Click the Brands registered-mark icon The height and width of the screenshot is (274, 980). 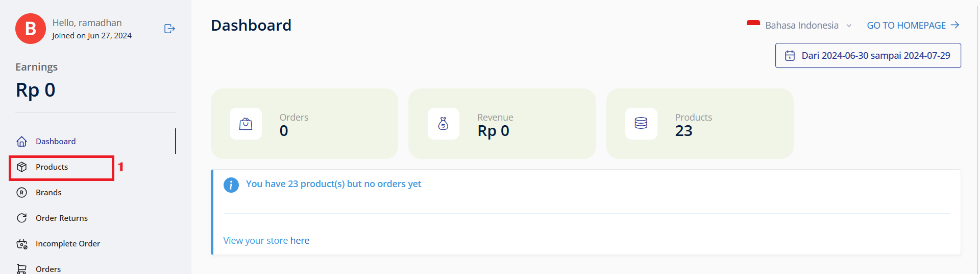pyautogui.click(x=22, y=193)
